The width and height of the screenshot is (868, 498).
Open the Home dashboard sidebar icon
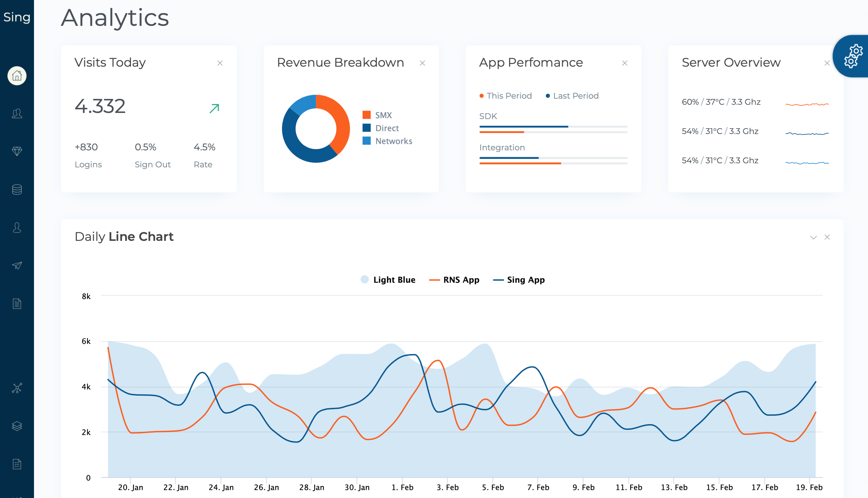pos(17,76)
